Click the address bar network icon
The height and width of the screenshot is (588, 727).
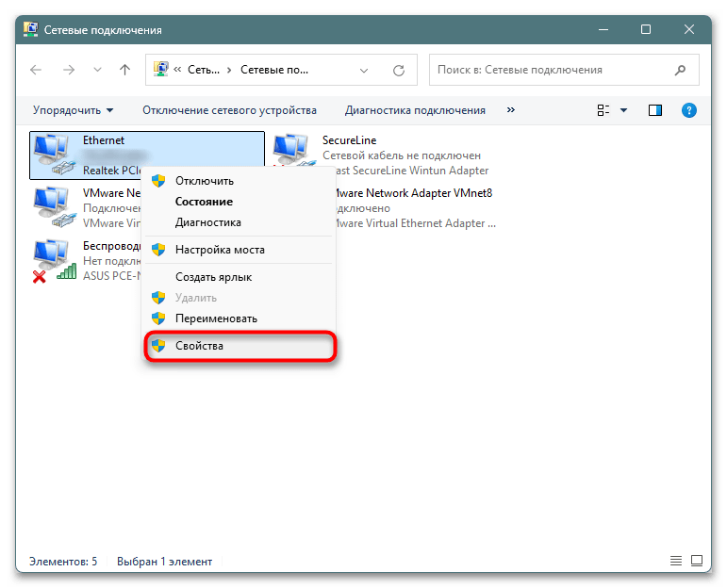pos(161,70)
